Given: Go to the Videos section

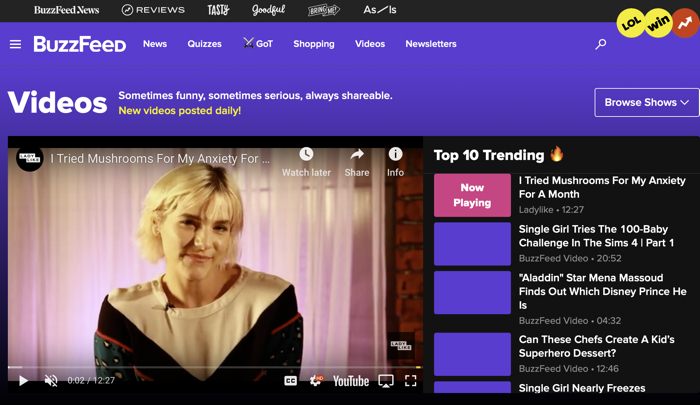Looking at the screenshot, I should click(370, 44).
